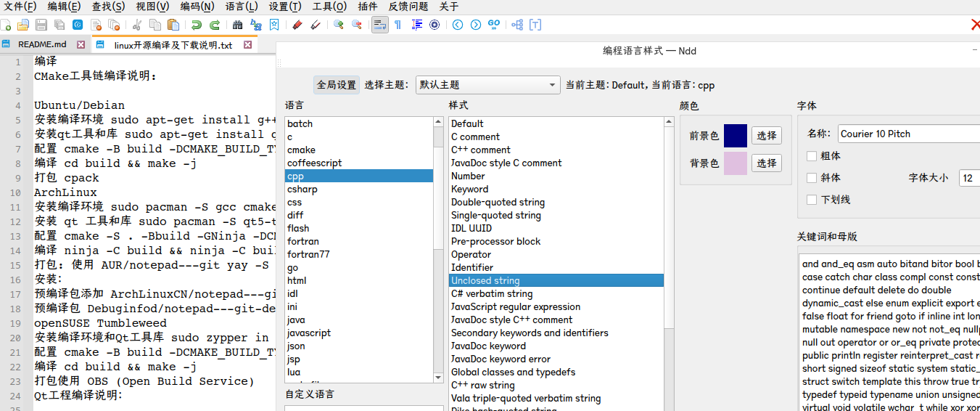Viewport: 980px width, 411px height.
Task: Click the language list scroll-down arrow
Action: coord(438,378)
